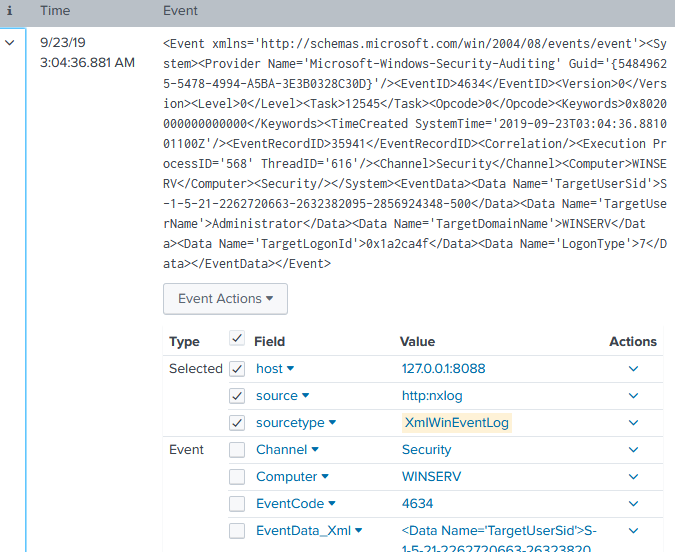
Task: Click the source value http:nxlog
Action: pos(432,396)
